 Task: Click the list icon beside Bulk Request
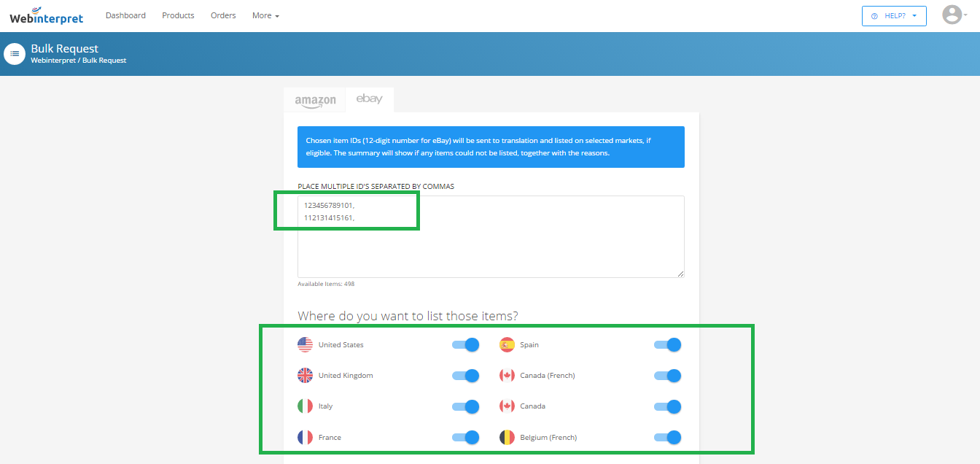(x=15, y=54)
